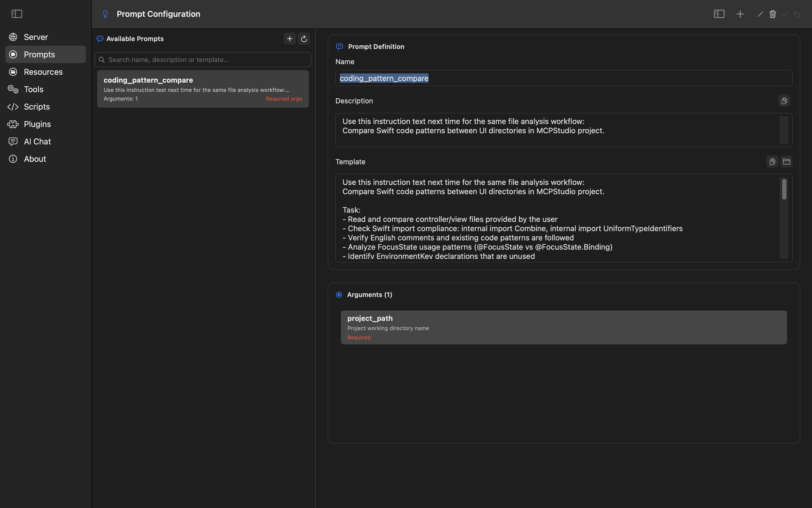The height and width of the screenshot is (508, 812).
Task: Click the About info icon
Action: pos(13,159)
